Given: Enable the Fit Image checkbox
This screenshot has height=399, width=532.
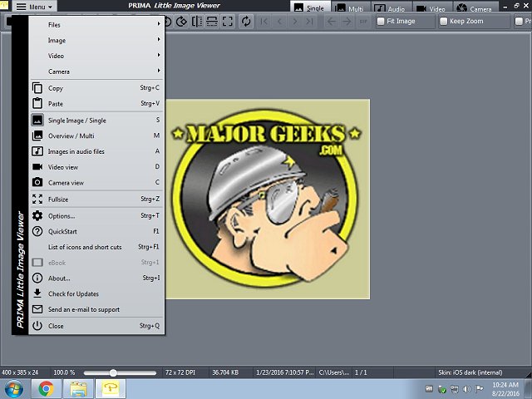Looking at the screenshot, I should tap(380, 22).
